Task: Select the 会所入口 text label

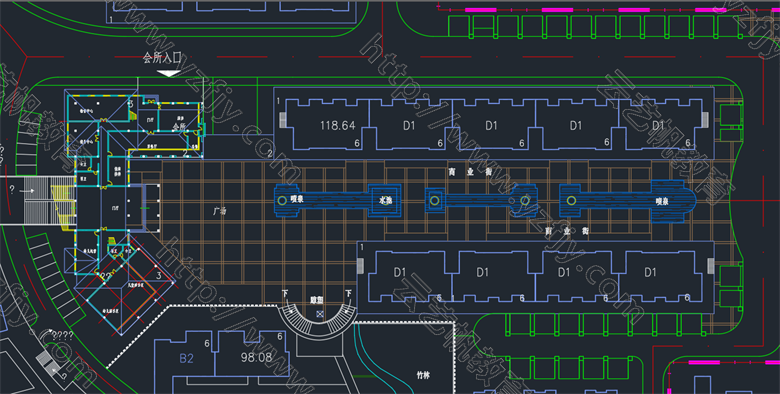Action: click(x=162, y=58)
